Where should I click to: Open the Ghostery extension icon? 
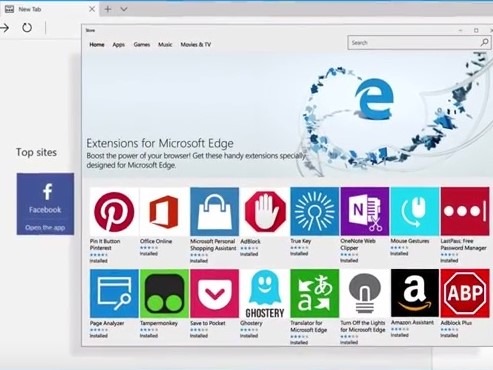point(265,293)
